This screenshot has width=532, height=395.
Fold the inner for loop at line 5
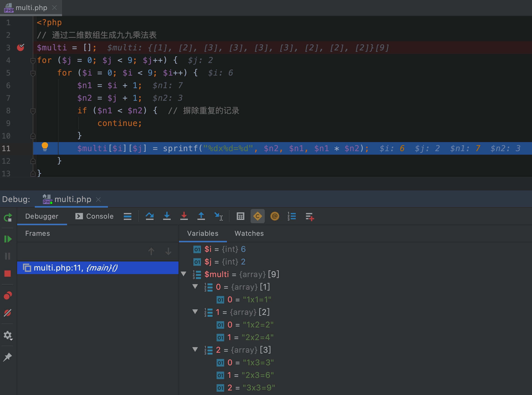33,73
